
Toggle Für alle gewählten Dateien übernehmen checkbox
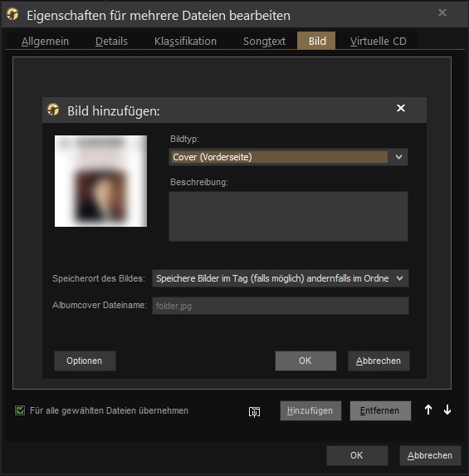(20, 410)
